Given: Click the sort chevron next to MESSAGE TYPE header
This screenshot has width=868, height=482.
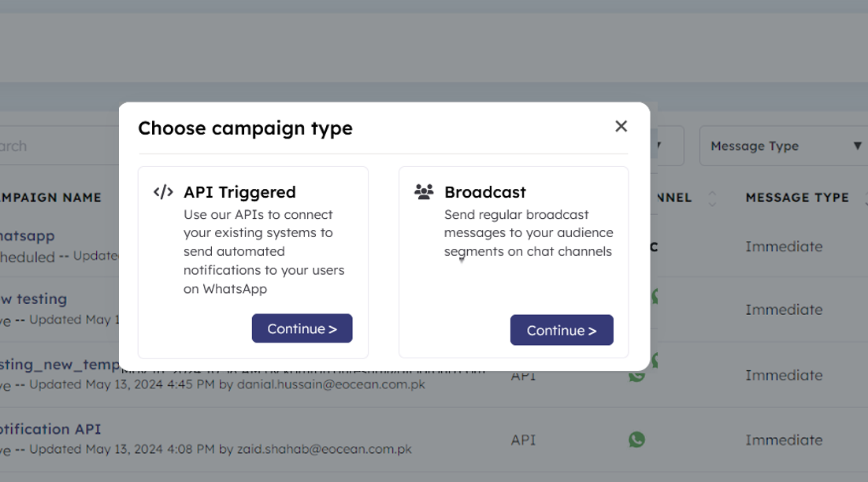Looking at the screenshot, I should pyautogui.click(x=864, y=198).
